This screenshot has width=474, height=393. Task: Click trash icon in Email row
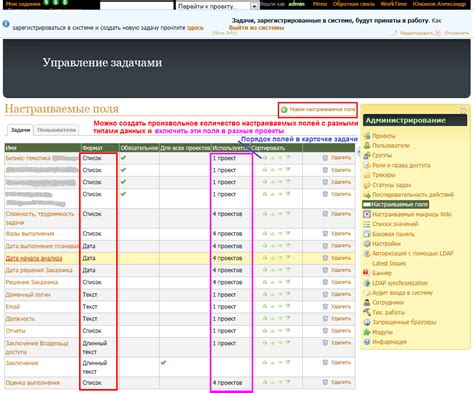tap(325, 306)
